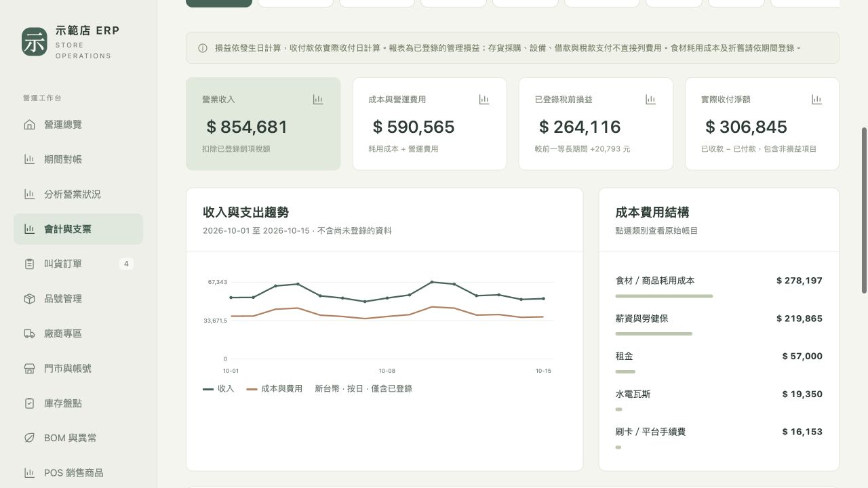
Task: Select 廠商專區 in the sidebar
Action: click(78, 333)
